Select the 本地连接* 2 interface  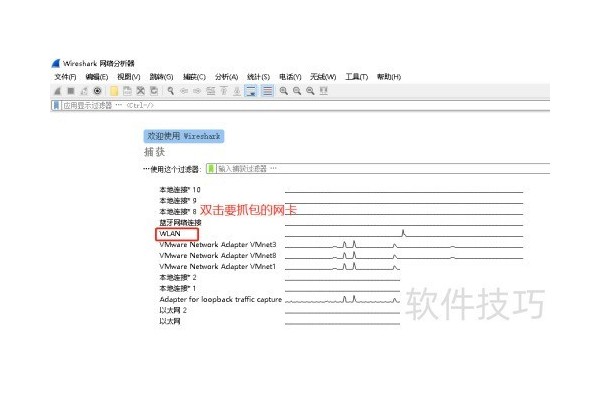click(x=178, y=278)
